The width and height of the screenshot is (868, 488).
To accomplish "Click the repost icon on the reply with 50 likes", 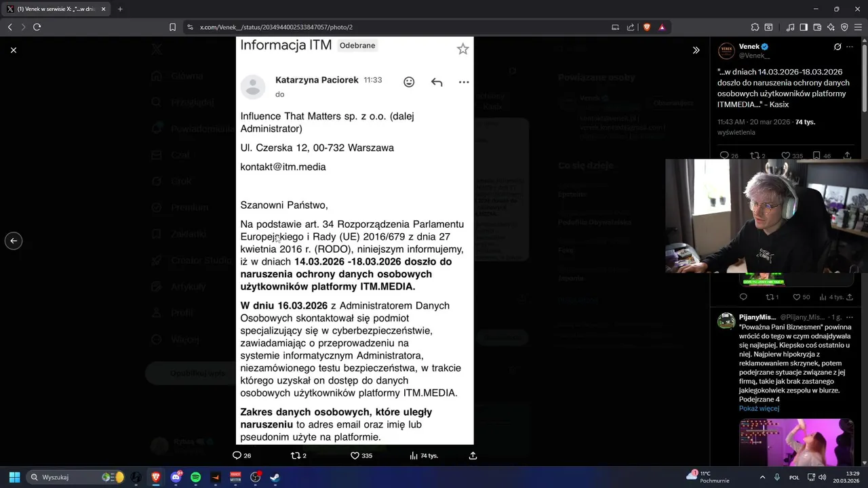I will (x=772, y=297).
